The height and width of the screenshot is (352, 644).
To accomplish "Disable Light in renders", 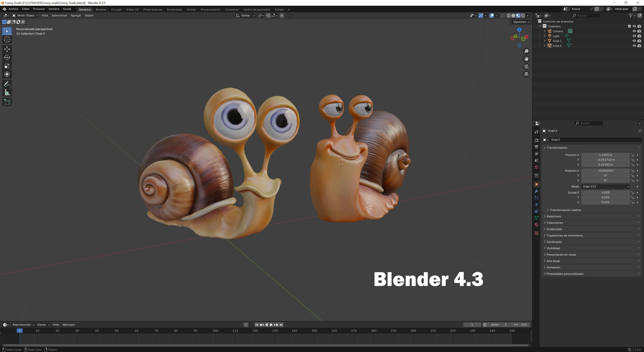I will 639,36.
